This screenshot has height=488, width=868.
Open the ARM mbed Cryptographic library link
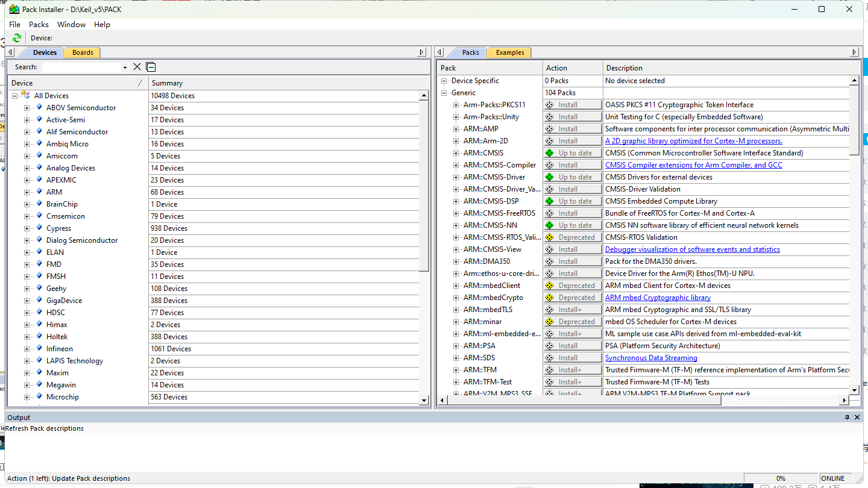pyautogui.click(x=658, y=298)
